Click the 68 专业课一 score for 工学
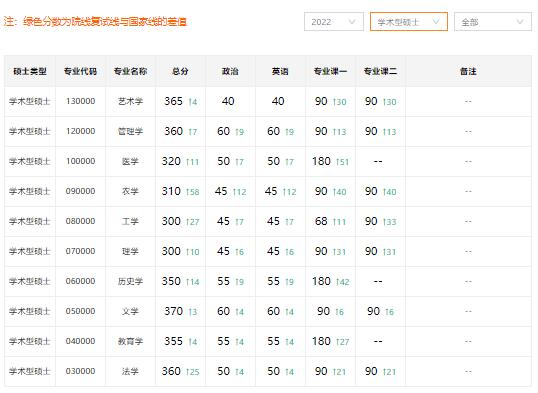 (321, 221)
